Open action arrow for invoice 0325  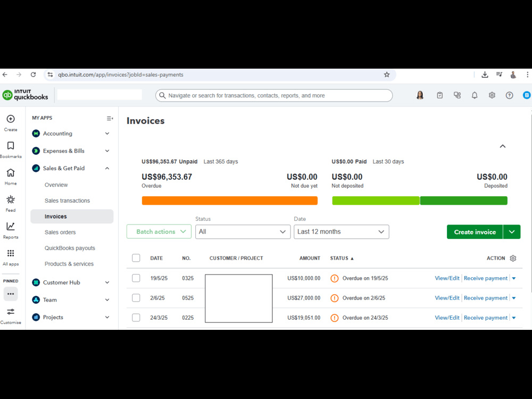coord(514,278)
